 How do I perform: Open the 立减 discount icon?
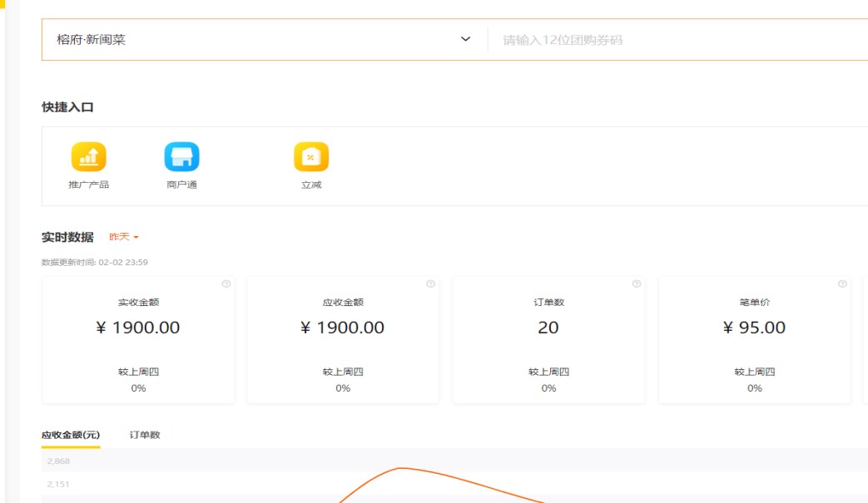pos(311,156)
